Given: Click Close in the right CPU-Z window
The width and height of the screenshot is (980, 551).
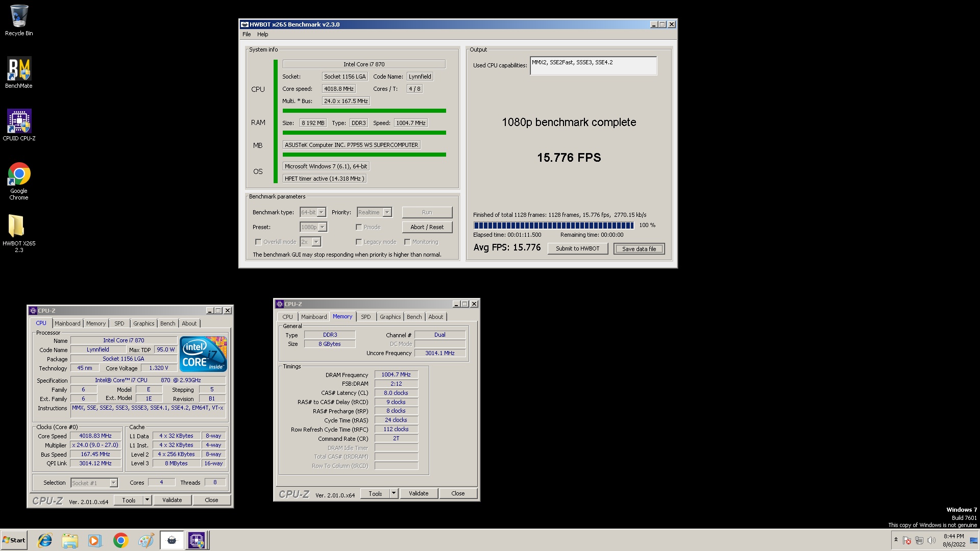Looking at the screenshot, I should coord(458,494).
